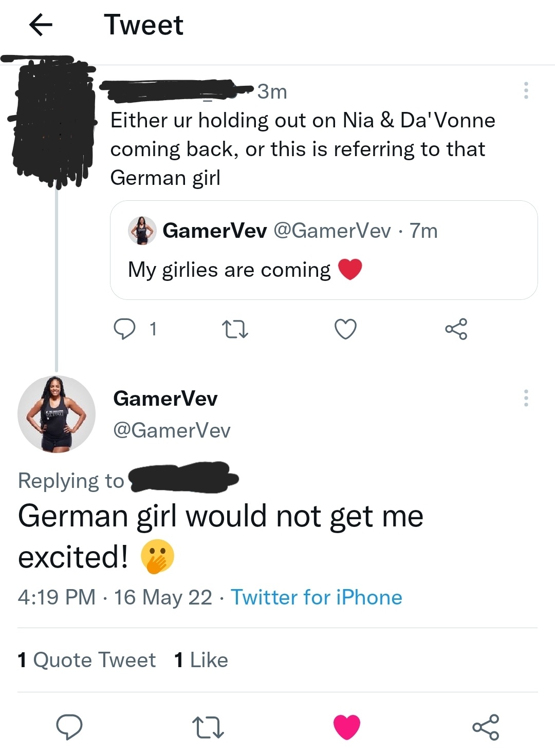The image size is (555, 756).
Task: Open the three-dot menu on parent tweet
Action: 526,90
